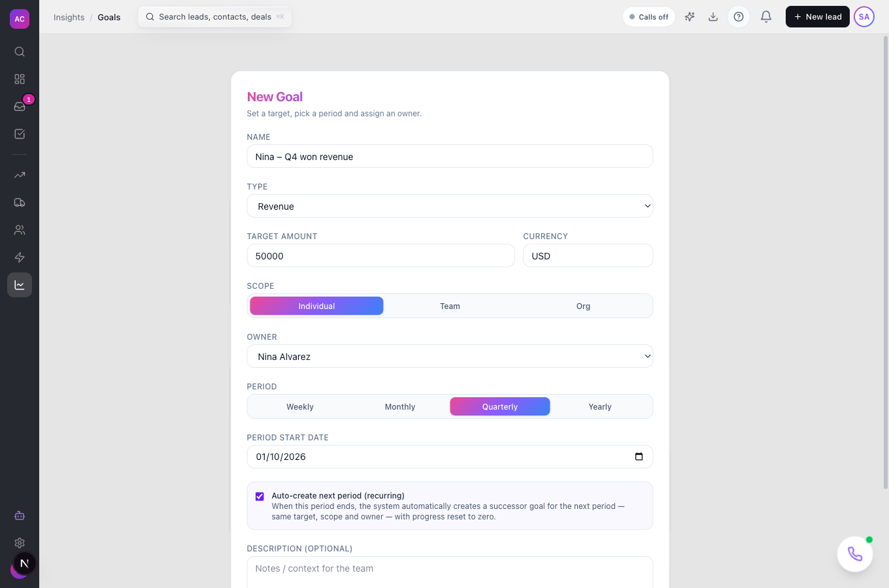Uncheck Auto-create next period checkbox
The image size is (889, 588).
point(260,497)
